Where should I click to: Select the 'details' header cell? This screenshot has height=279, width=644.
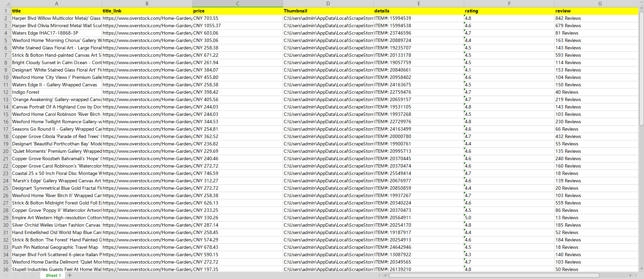(419, 11)
